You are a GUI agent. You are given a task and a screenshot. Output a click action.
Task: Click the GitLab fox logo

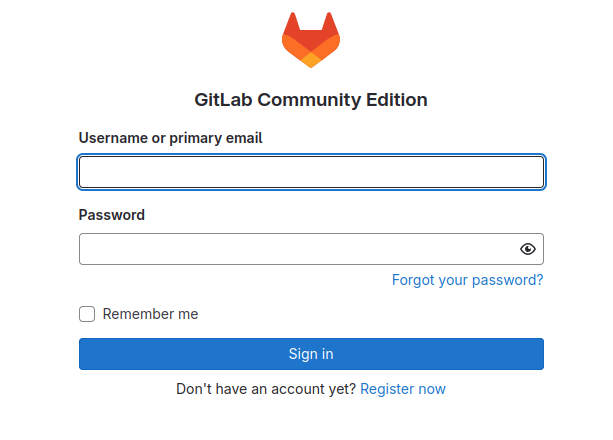click(x=311, y=40)
